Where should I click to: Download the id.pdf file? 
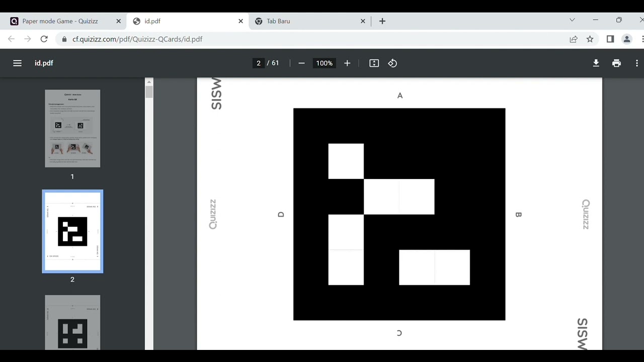(x=596, y=63)
